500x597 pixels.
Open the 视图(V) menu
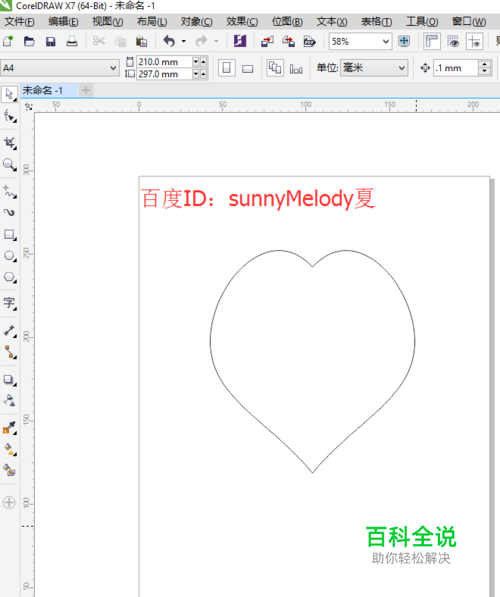point(107,22)
